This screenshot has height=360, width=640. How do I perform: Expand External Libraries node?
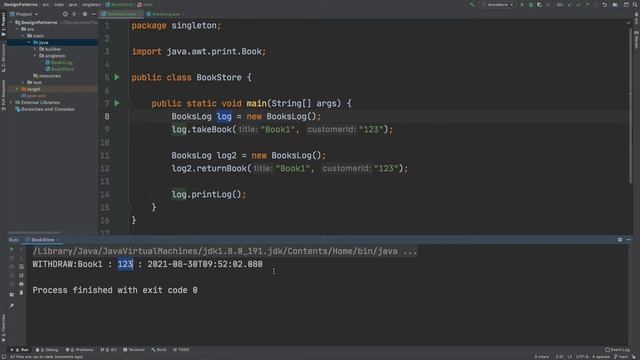(x=11, y=102)
